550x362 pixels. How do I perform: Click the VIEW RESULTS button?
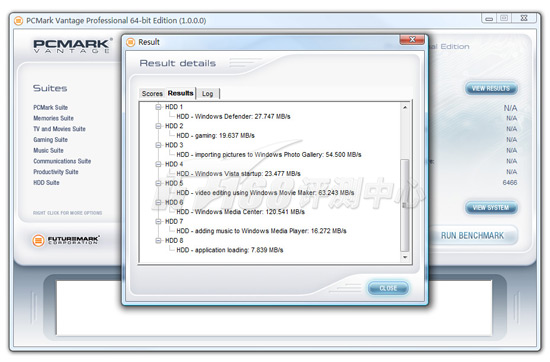(x=491, y=88)
